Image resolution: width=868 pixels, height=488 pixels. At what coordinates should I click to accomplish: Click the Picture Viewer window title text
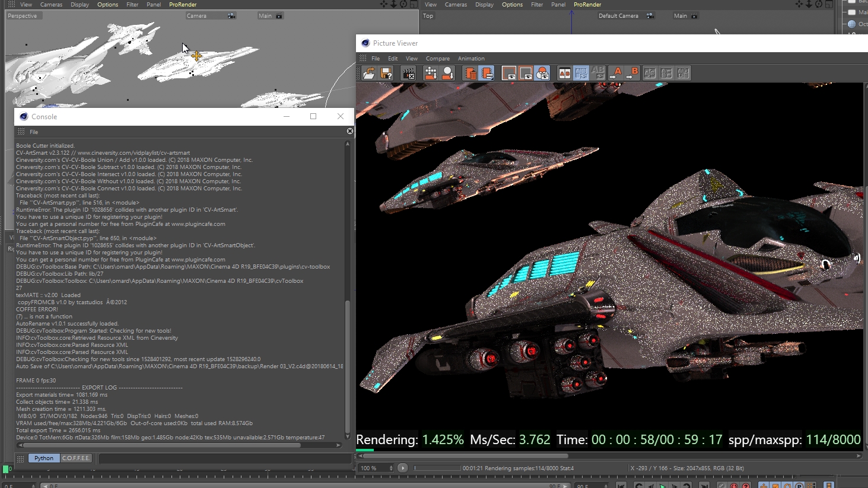click(x=395, y=43)
